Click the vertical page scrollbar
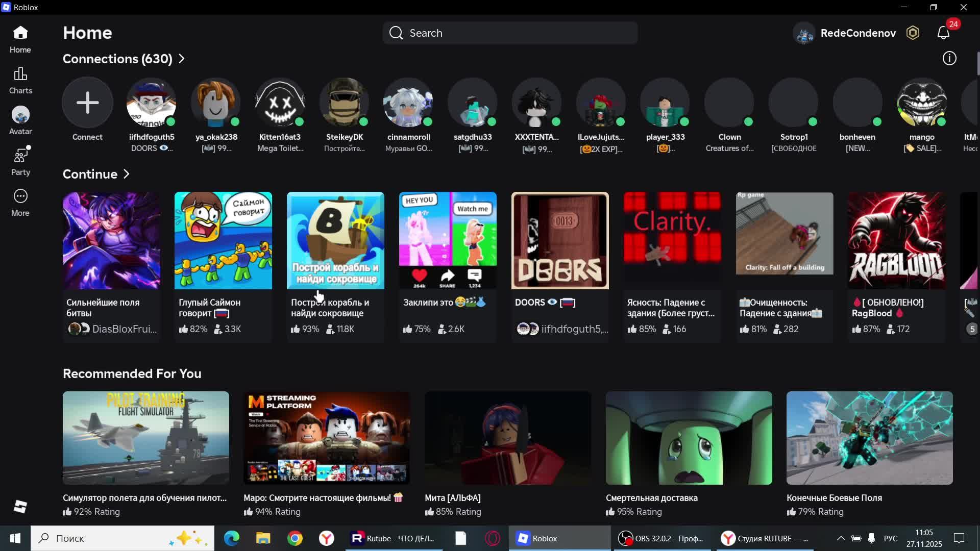 (977, 64)
